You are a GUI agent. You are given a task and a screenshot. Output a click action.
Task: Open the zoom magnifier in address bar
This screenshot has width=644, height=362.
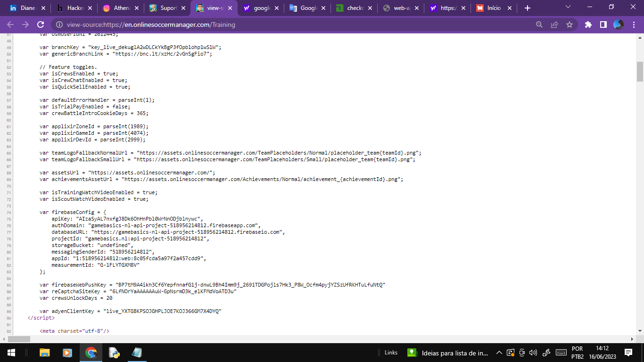tap(539, 25)
